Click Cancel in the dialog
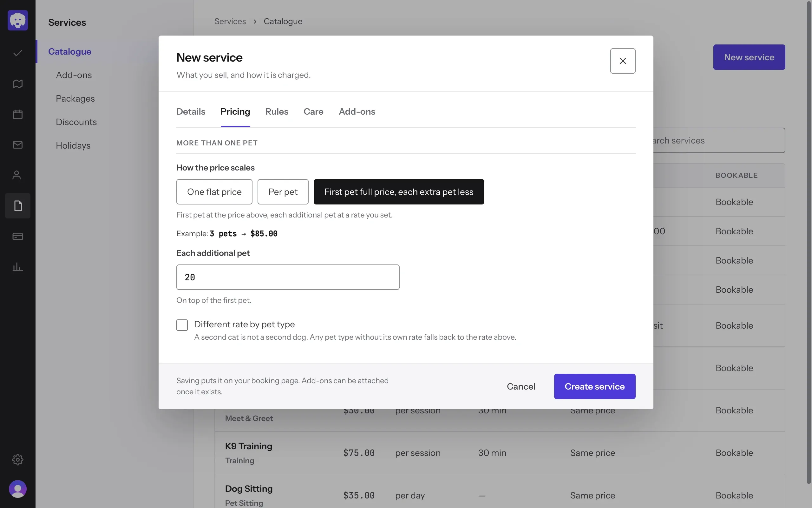 (521, 386)
